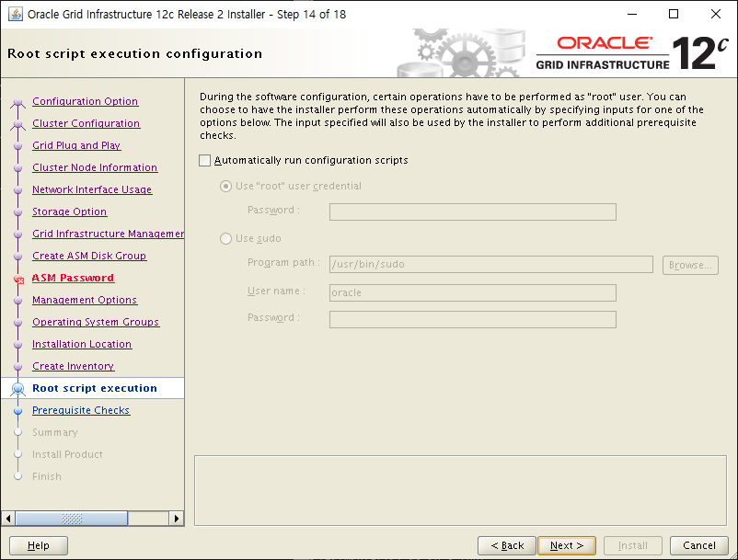Open Operating System Groups step

point(96,322)
